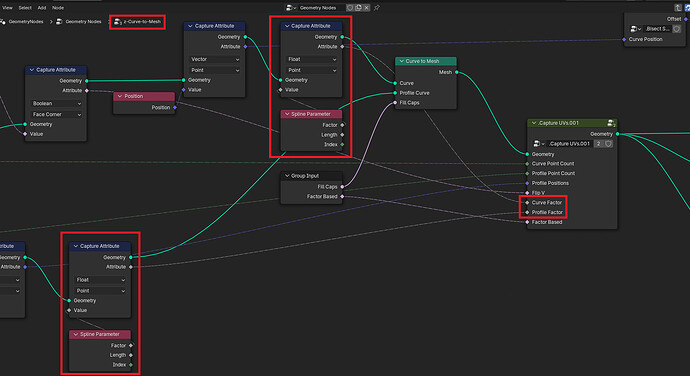Viewport: 690px width, 376px height.
Task: Go to GeometryNodes breadcrumb
Action: [x=26, y=22]
